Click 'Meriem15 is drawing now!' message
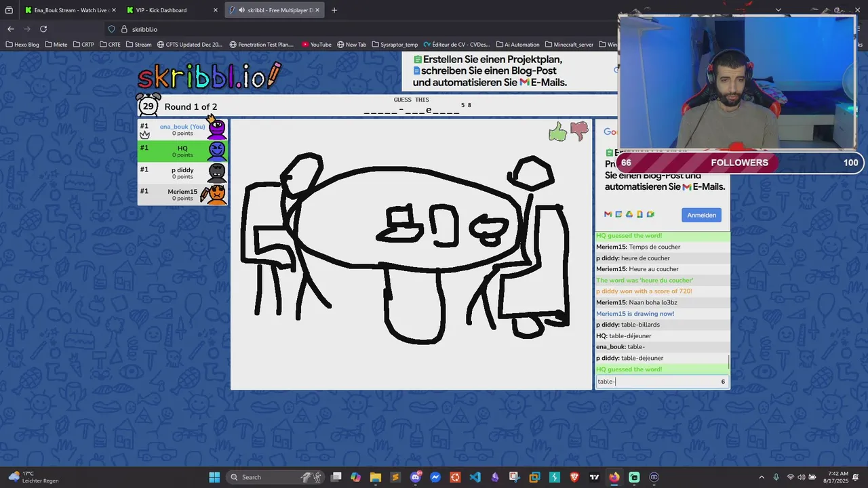Screen dimensions: 868x488 point(635,314)
